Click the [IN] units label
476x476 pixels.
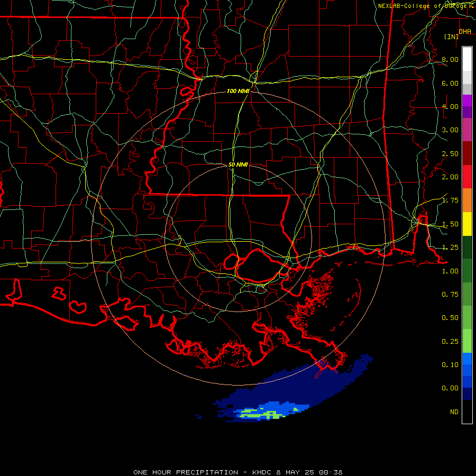coord(452,36)
